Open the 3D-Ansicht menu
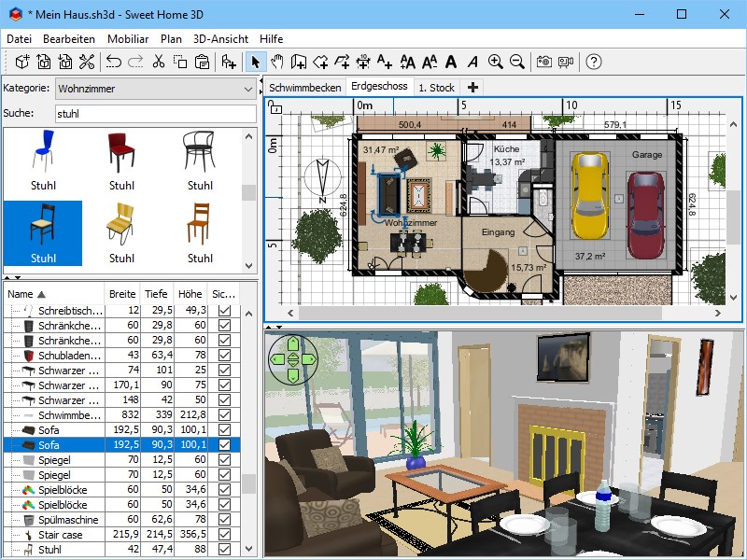Viewport: 747px width, 560px height. tap(220, 39)
